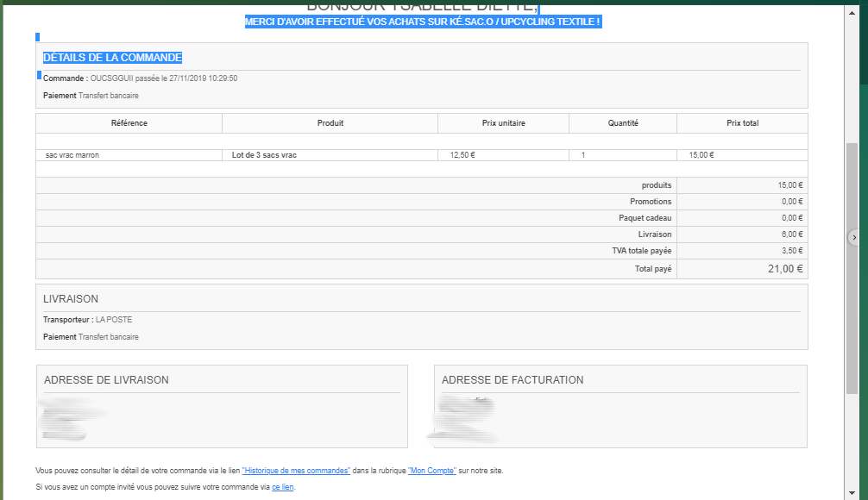Click the order number OUCSGGUII text
The image size is (868, 500).
click(111, 78)
